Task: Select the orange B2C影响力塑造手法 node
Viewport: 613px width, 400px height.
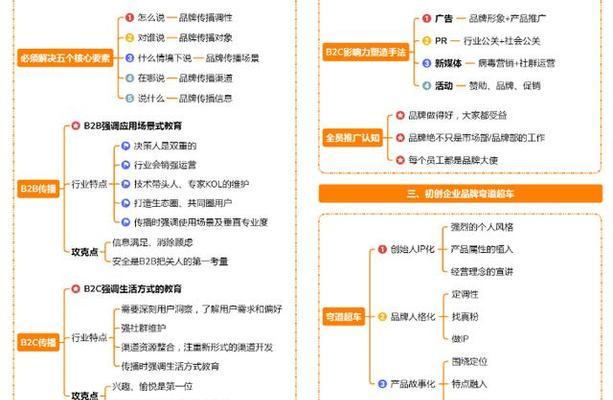Action: click(x=366, y=52)
